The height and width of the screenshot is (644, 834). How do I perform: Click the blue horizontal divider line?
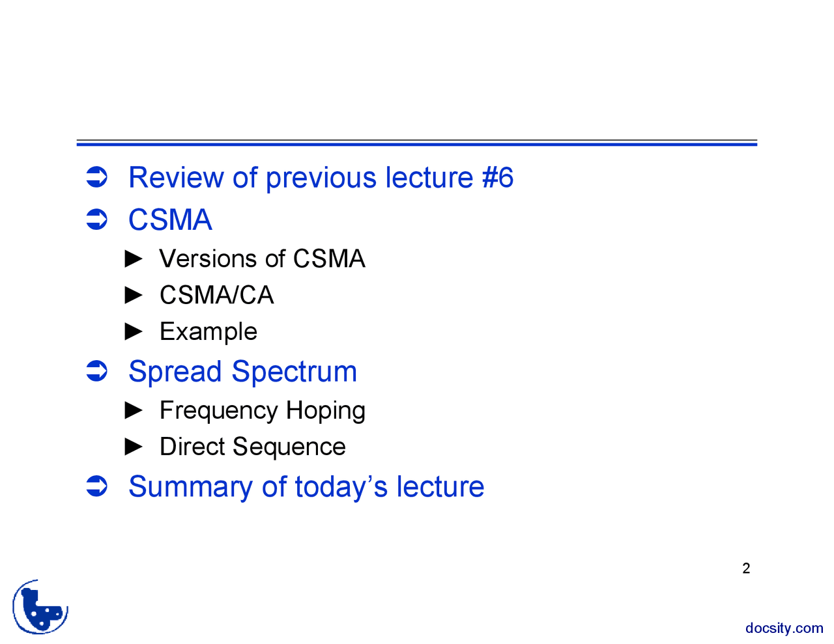pyautogui.click(x=417, y=143)
